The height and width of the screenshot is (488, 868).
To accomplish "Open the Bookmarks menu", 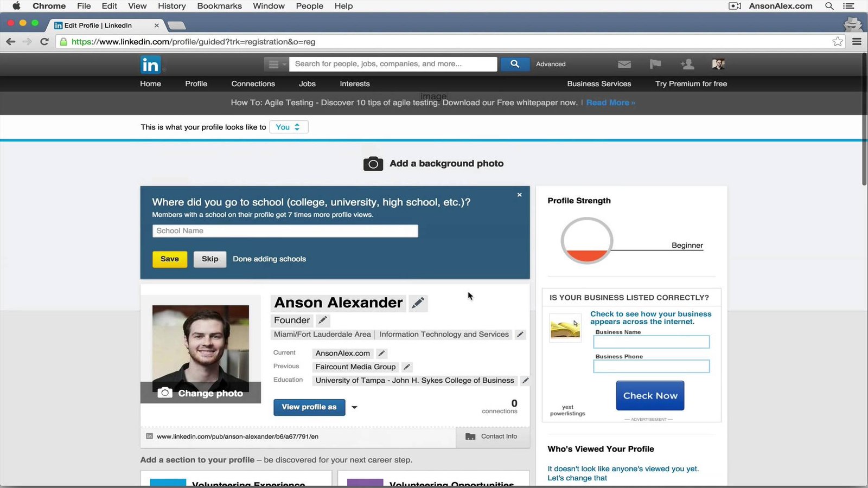I will [219, 6].
